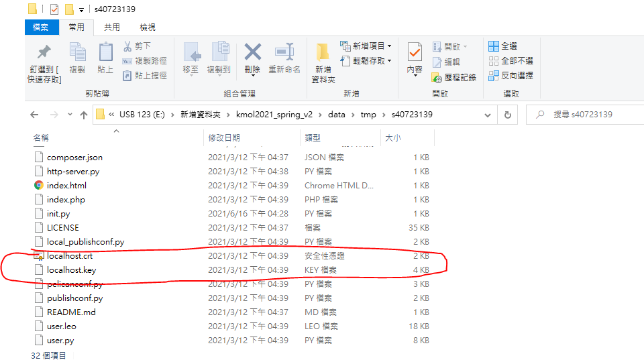
Task: Open the File (檔案) ribbon tab
Action: point(41,27)
